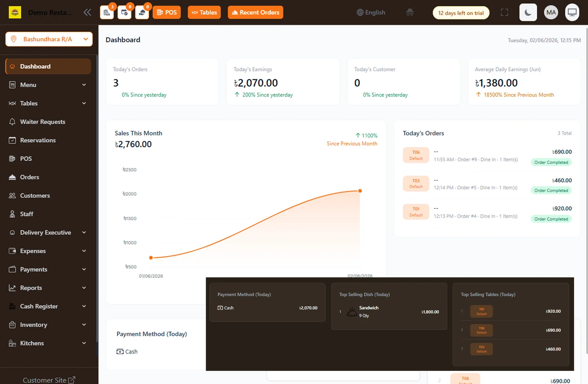Screen dimensions: 588x384
Task: Click the Customers people icon in sidebar
Action: coord(12,196)
